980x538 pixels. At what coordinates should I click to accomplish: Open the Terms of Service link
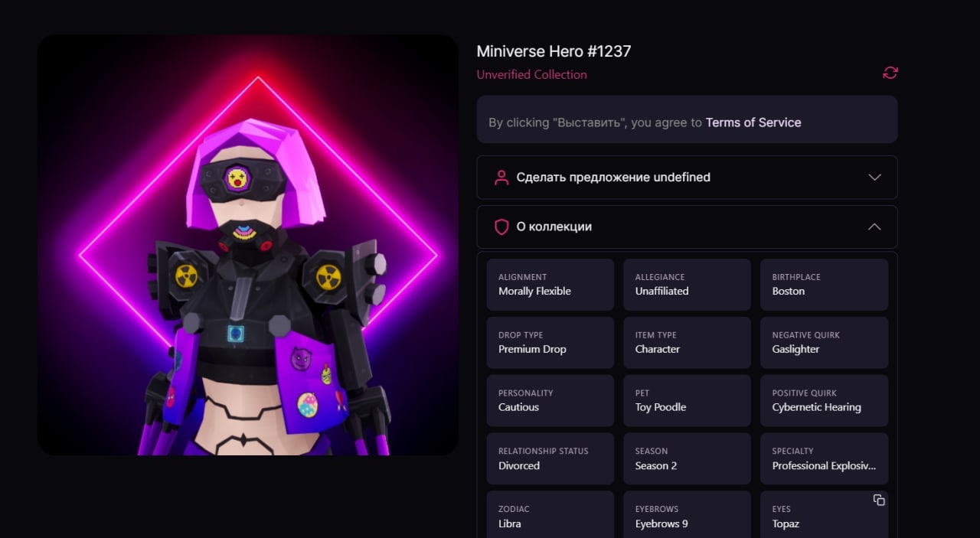click(x=753, y=122)
